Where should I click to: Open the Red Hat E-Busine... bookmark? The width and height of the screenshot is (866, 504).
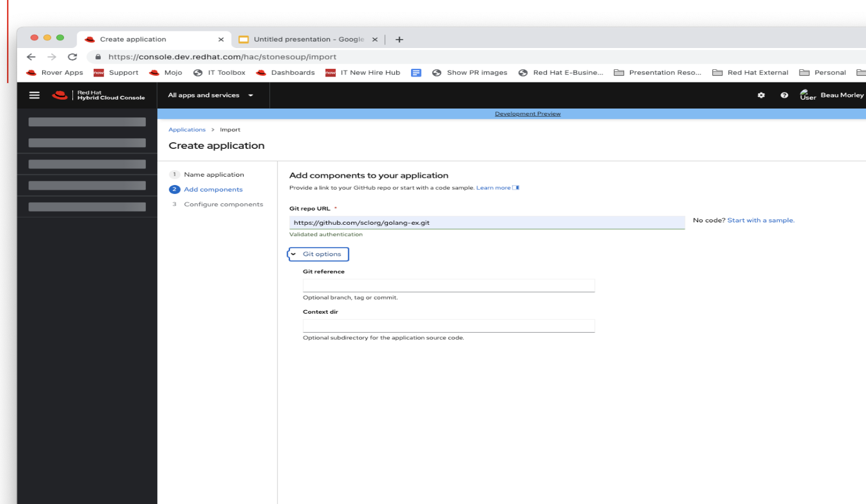click(x=561, y=73)
